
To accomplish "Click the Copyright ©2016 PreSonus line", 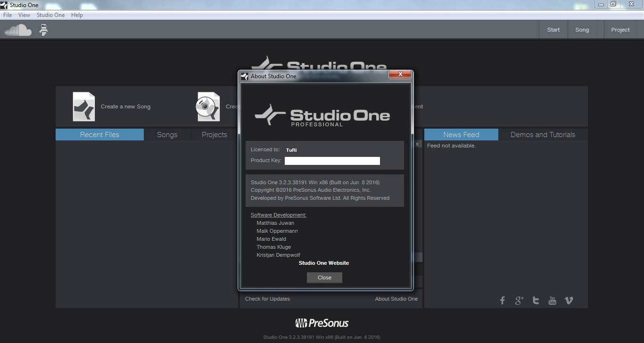I will (x=311, y=190).
